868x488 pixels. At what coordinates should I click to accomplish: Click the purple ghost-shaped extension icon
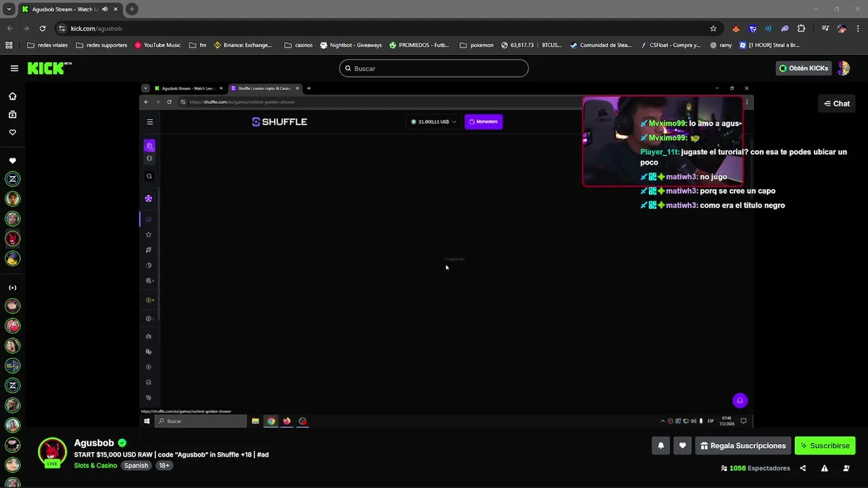785,28
